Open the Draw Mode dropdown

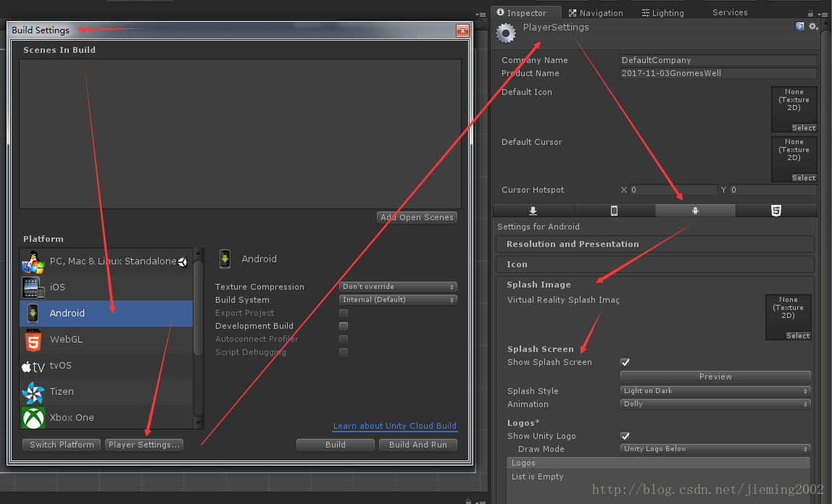(x=715, y=450)
